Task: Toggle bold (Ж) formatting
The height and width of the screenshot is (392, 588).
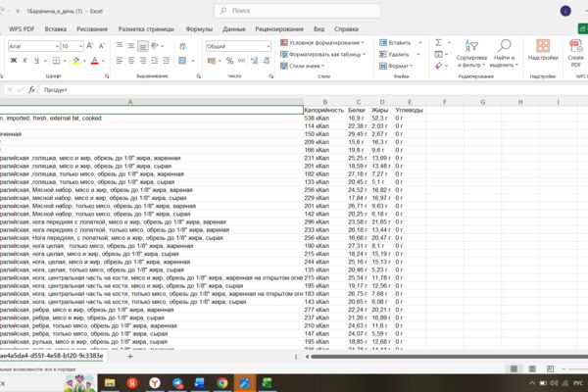Action: (14, 61)
